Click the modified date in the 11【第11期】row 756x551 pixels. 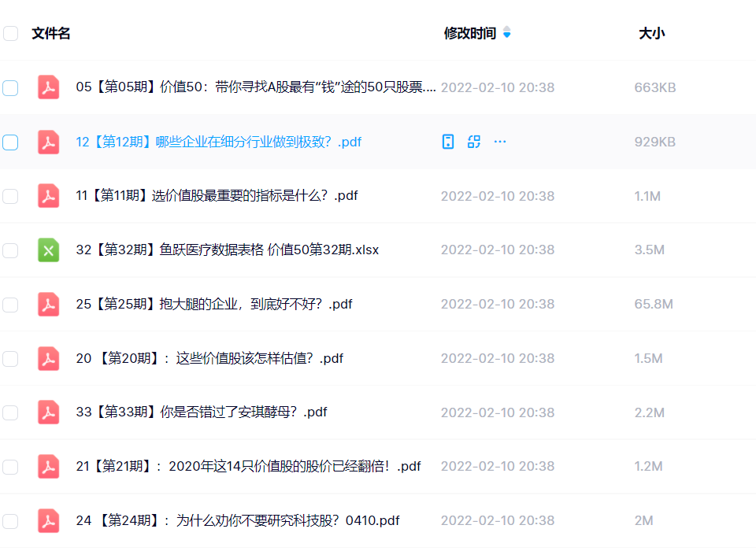pos(498,196)
